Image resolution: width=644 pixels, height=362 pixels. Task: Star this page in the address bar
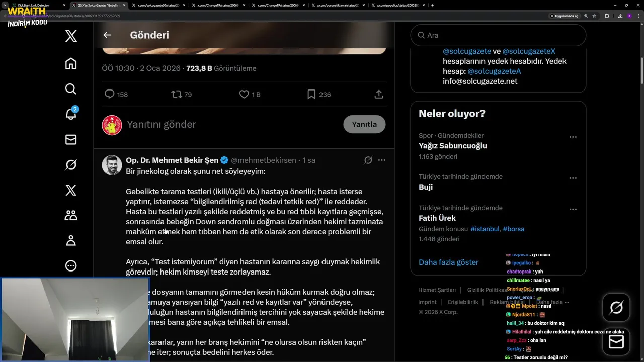(594, 16)
